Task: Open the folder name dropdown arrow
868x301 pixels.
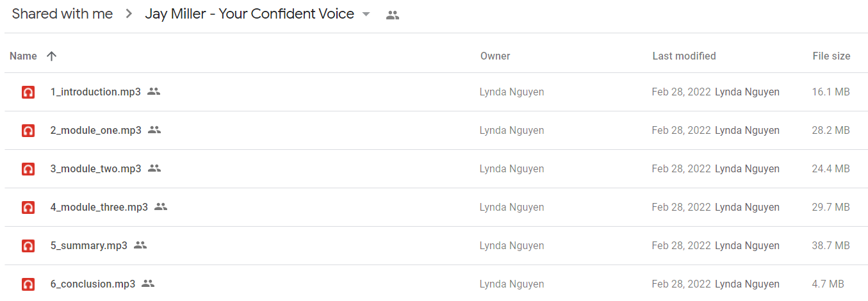Action: tap(366, 15)
